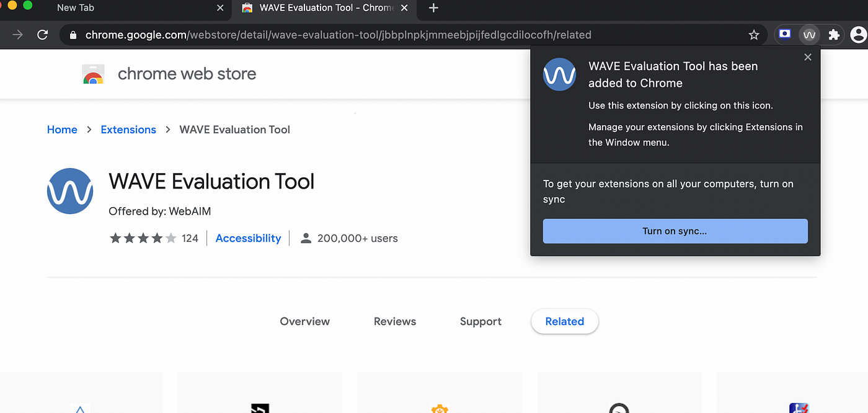868x413 pixels.
Task: Open the Overview tab
Action: coord(305,321)
